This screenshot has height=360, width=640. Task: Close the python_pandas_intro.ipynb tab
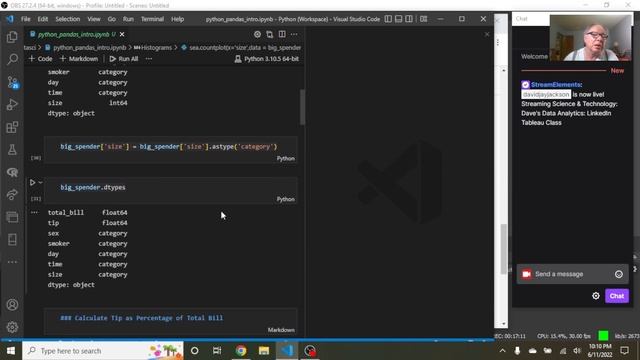(x=122, y=34)
